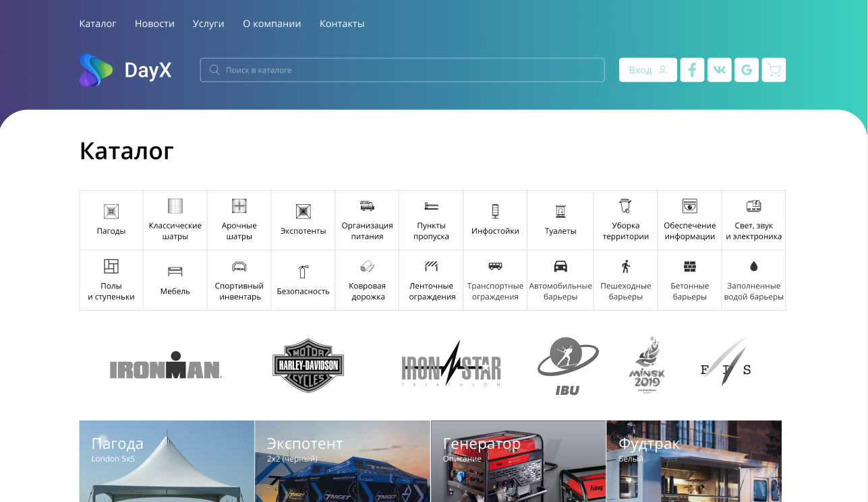The height and width of the screenshot is (502, 868).
Task: Choose the Арочные шатры category
Action: 239,220
